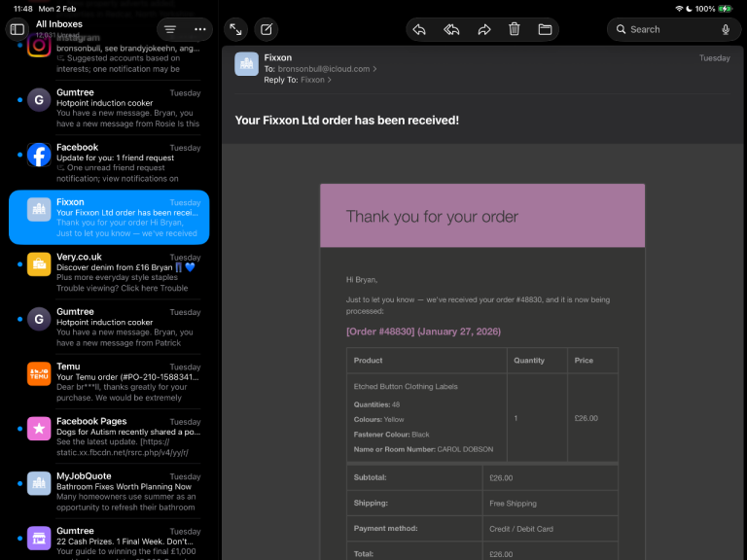The width and height of the screenshot is (747, 560).
Task: Reply to the Fixxon email
Action: coord(419,29)
